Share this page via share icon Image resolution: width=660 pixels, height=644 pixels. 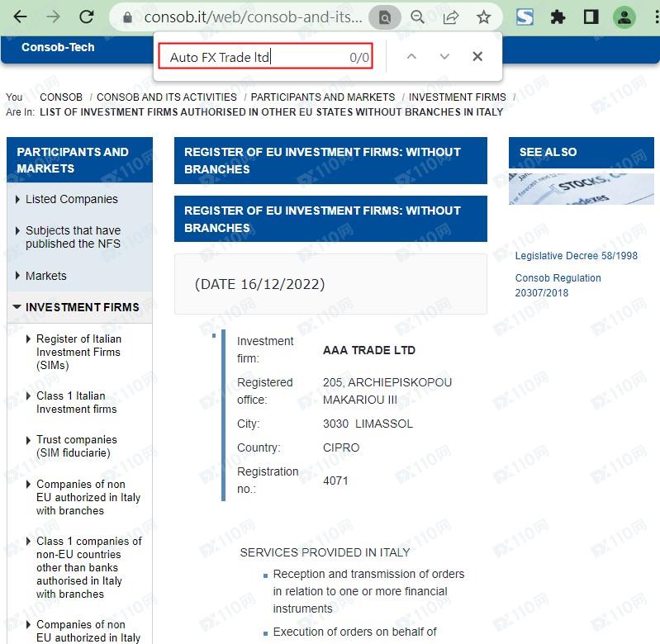(451, 17)
